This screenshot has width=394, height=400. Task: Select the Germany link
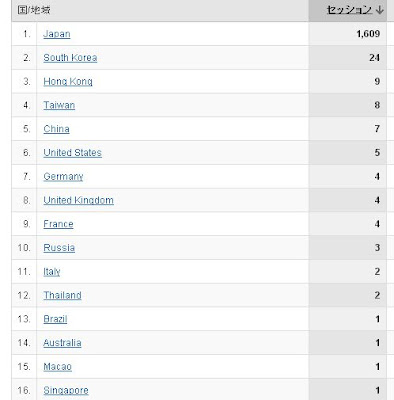63,177
